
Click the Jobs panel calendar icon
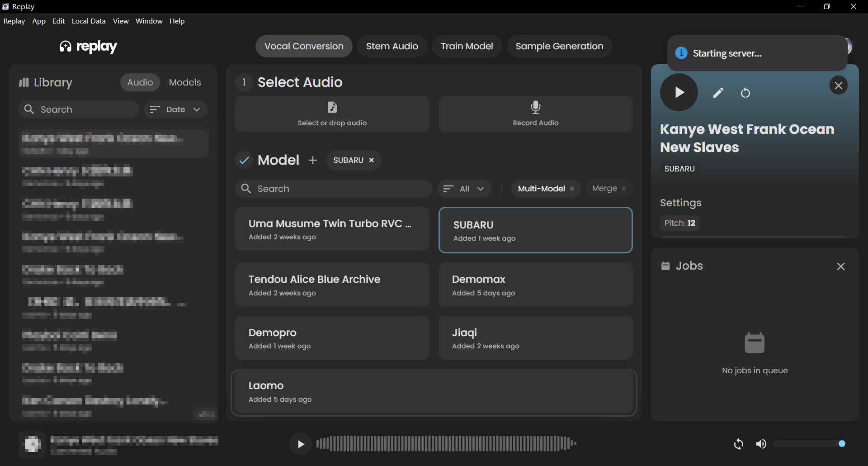coord(665,266)
